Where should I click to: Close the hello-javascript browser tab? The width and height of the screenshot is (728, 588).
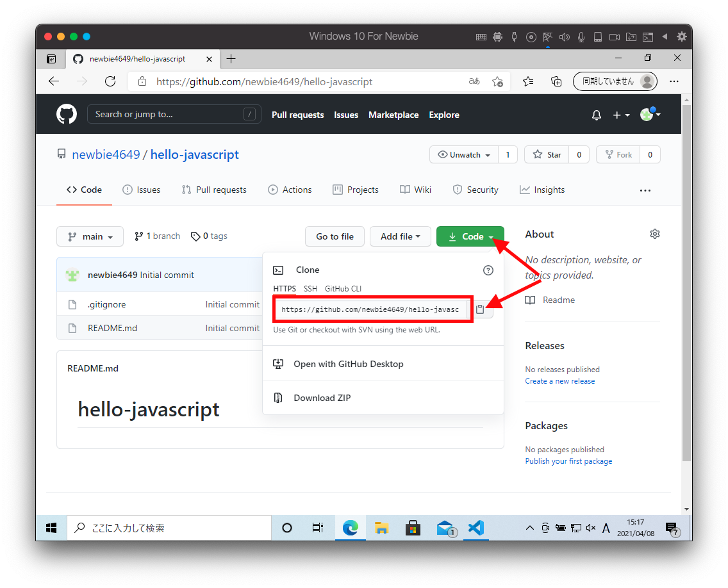tap(209, 60)
